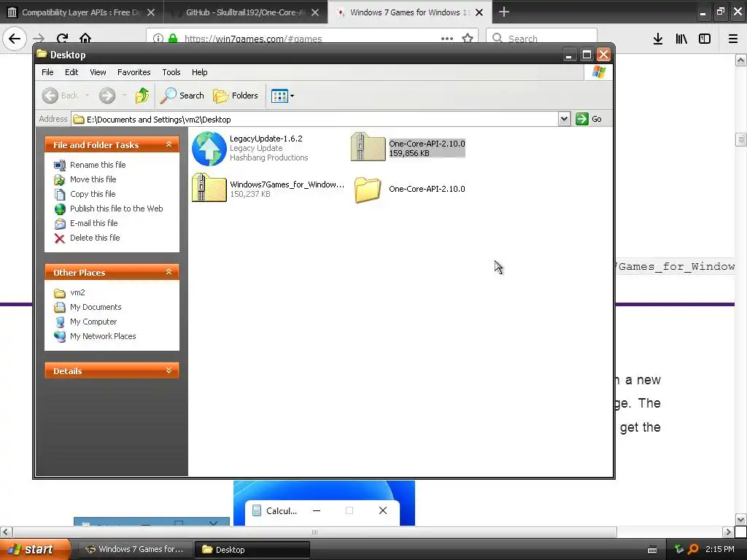Open the browser page actions ellipsis

click(x=447, y=39)
